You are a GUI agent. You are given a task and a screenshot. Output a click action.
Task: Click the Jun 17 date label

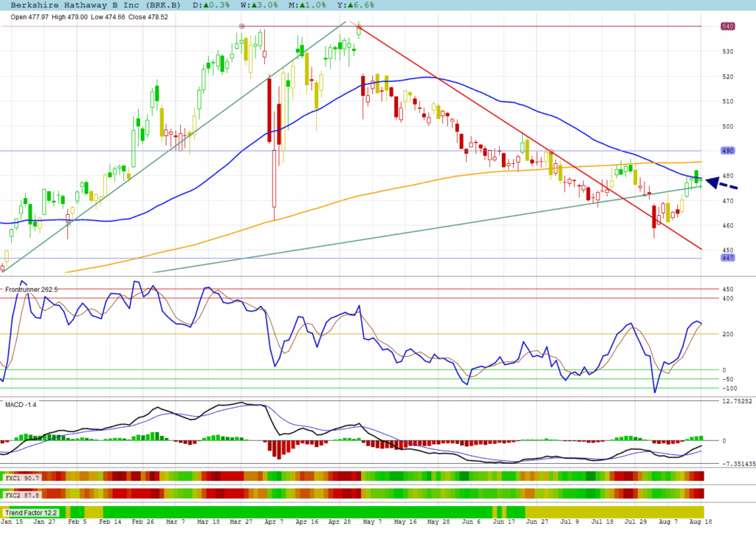coord(504,522)
